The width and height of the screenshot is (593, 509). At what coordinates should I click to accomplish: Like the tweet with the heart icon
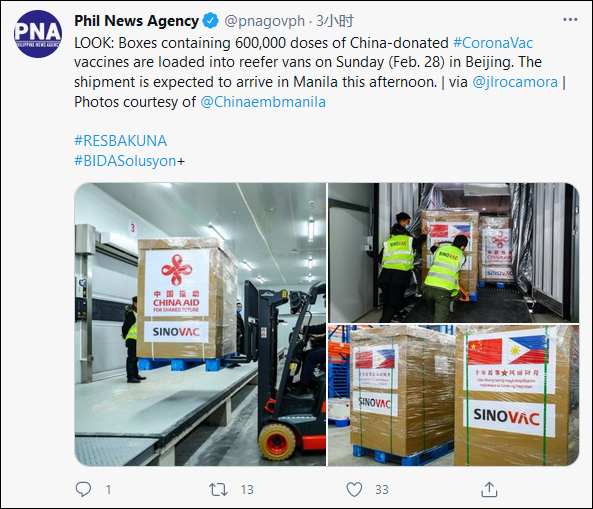click(354, 489)
